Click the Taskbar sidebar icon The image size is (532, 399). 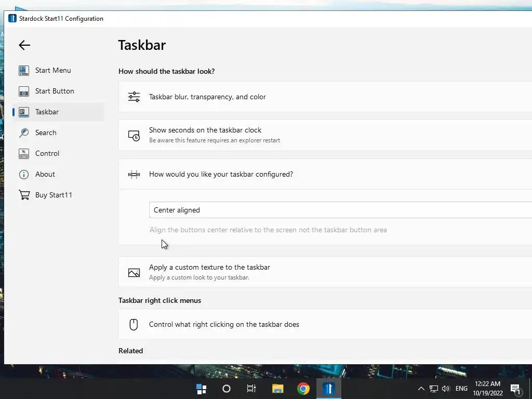pos(24,112)
